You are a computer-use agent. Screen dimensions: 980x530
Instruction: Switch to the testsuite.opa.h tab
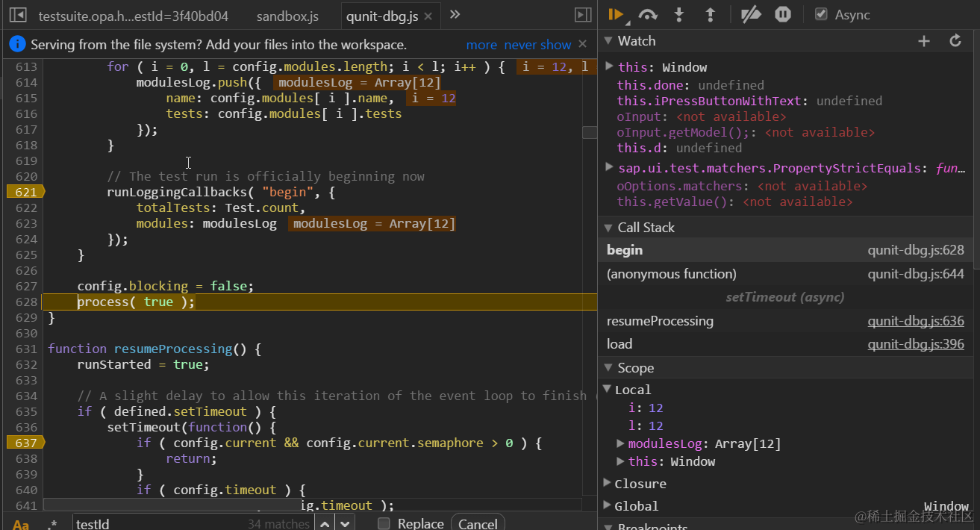coord(134,16)
